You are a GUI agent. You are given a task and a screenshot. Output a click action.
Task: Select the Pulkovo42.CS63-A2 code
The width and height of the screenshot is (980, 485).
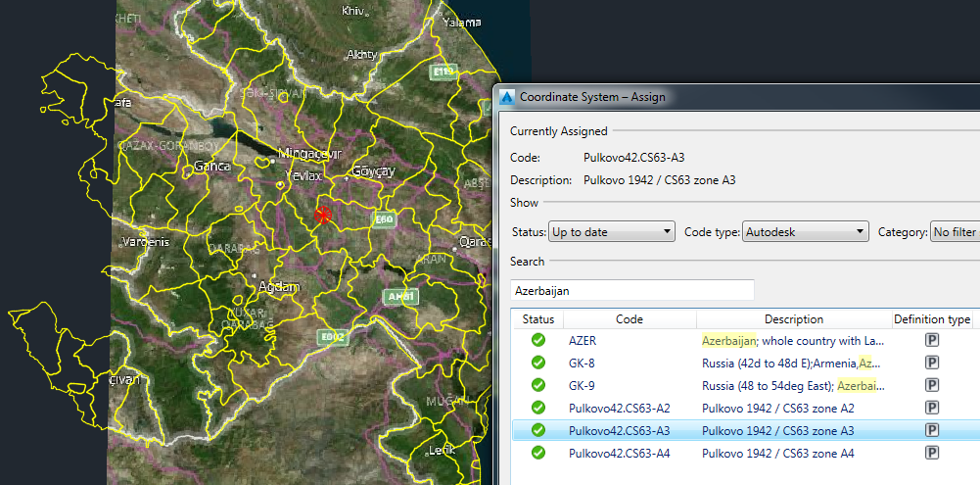(620, 408)
